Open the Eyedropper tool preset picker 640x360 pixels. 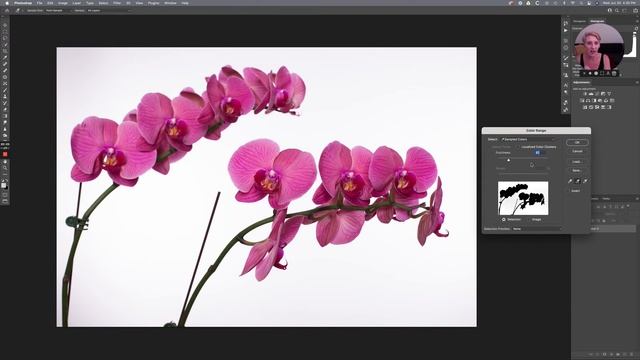pyautogui.click(x=19, y=11)
